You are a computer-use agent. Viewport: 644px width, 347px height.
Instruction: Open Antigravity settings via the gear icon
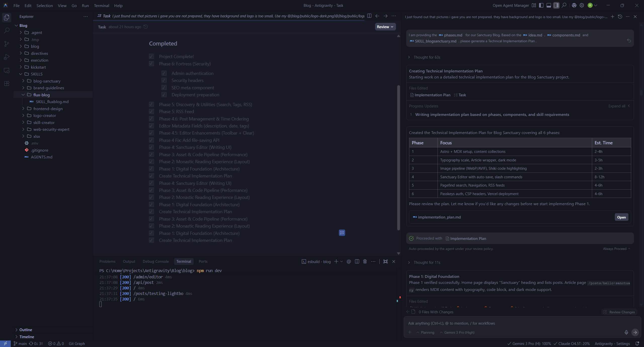[581, 5]
